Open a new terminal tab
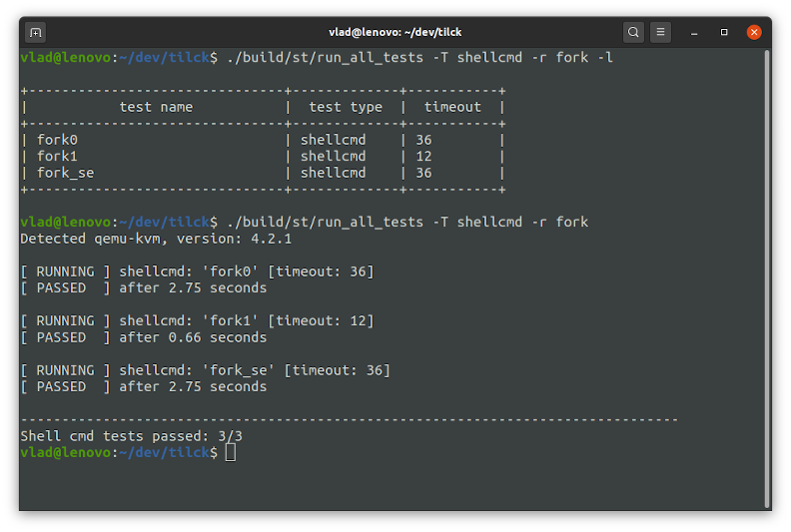Screen dimensions: 791x532 36,33
